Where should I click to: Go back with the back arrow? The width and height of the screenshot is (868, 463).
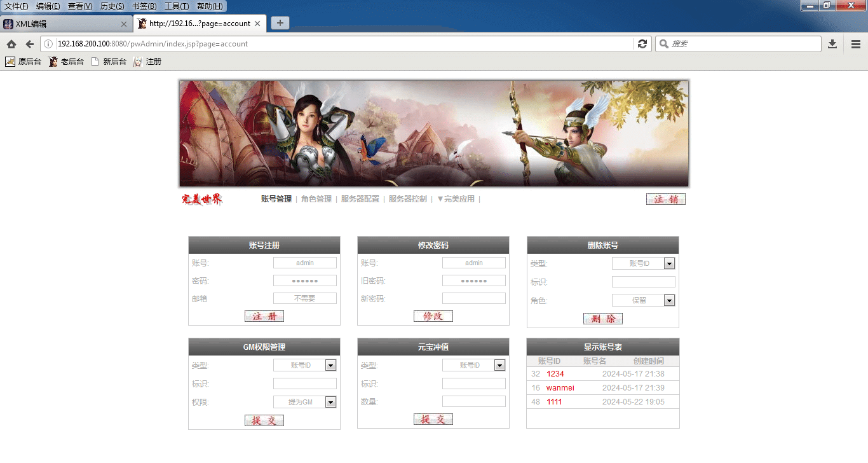point(29,44)
